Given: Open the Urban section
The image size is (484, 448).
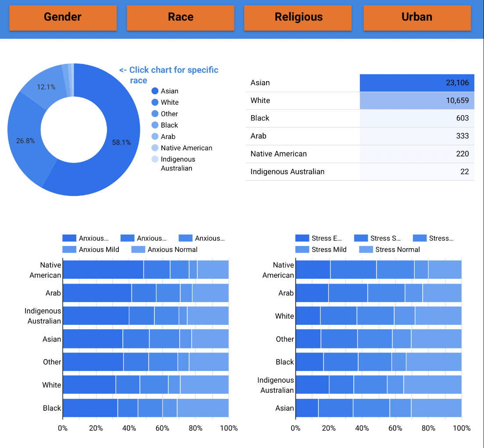Looking at the screenshot, I should [x=416, y=18].
